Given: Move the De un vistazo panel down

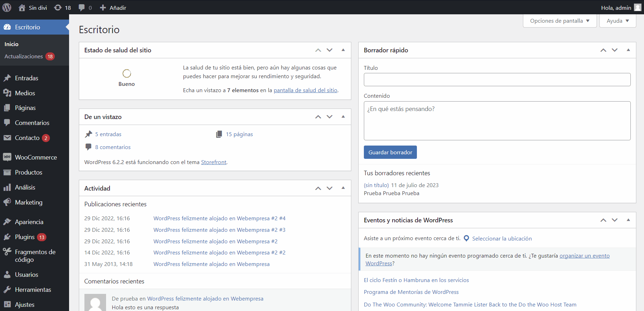Looking at the screenshot, I should tap(330, 117).
